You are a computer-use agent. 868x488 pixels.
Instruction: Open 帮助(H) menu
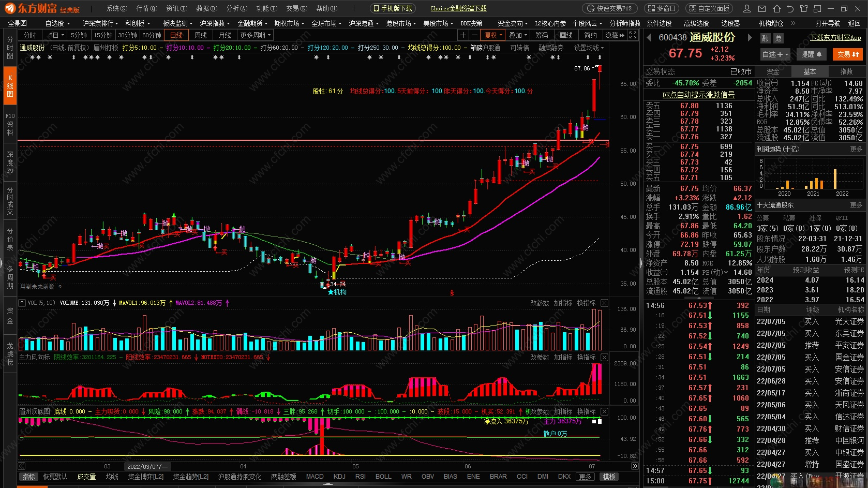click(x=326, y=8)
